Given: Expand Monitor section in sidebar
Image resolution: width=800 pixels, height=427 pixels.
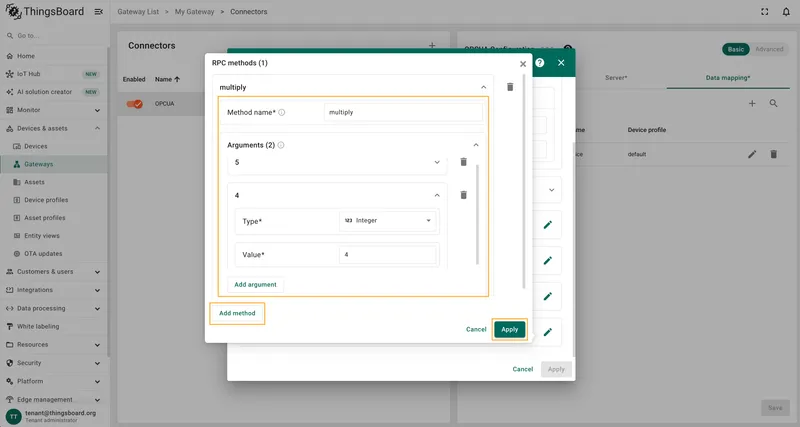Looking at the screenshot, I should 54,110.
